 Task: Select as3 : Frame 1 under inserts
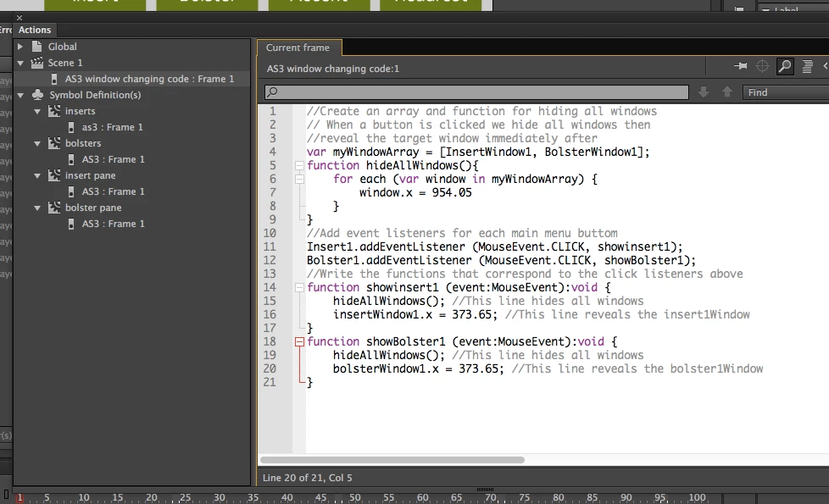[112, 127]
